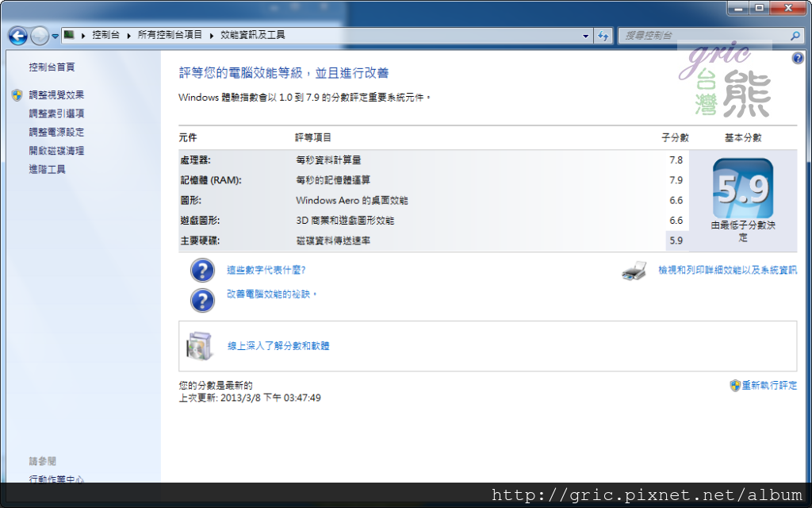Select 控制台 breadcrumb in address bar

105,35
